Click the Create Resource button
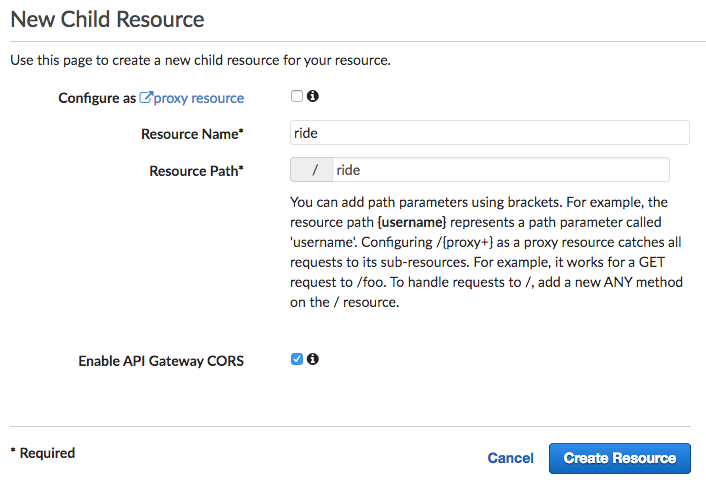 click(x=620, y=458)
